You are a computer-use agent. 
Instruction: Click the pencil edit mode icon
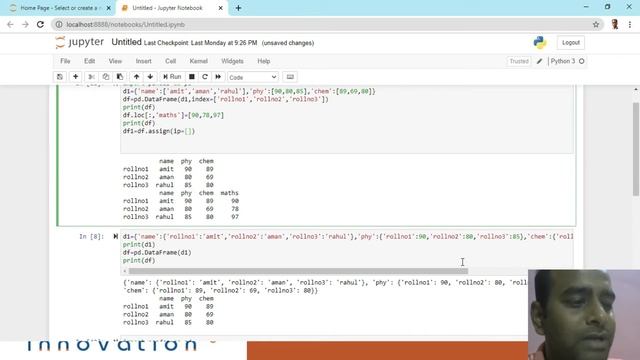coord(539,61)
